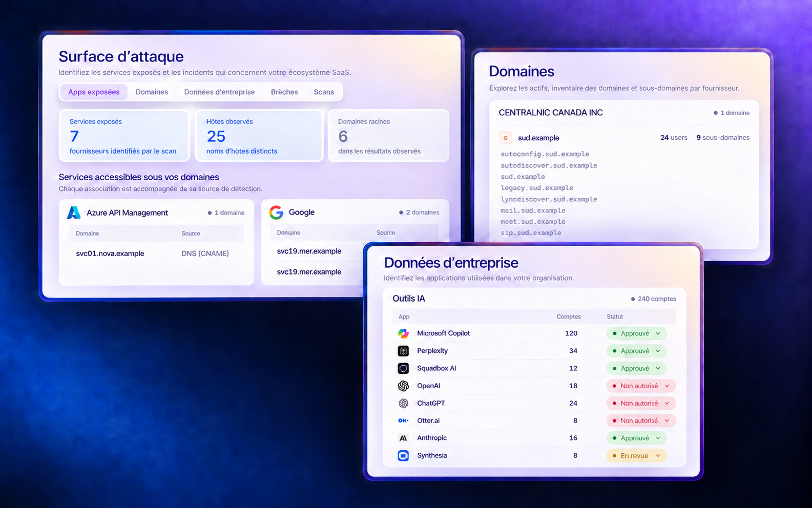The image size is (812, 508).
Task: Click the Azure API Management logo icon
Action: (74, 213)
